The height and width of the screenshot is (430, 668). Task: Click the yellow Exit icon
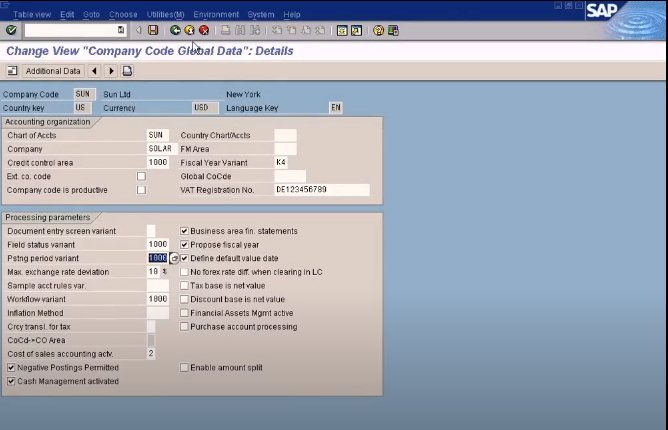190,30
